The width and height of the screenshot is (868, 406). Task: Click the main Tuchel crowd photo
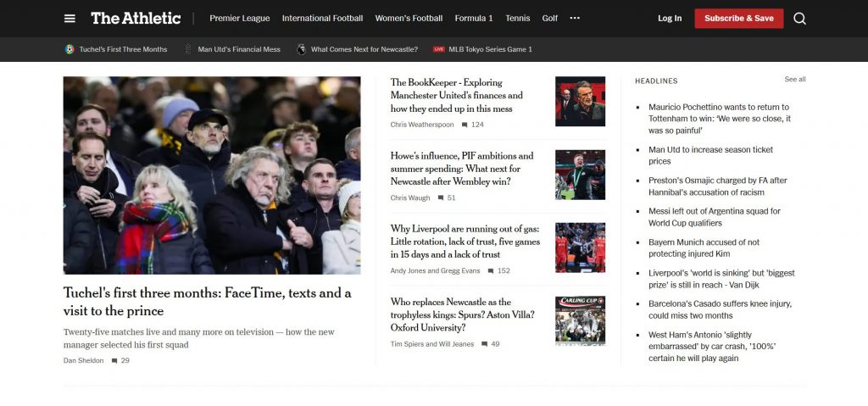(212, 175)
